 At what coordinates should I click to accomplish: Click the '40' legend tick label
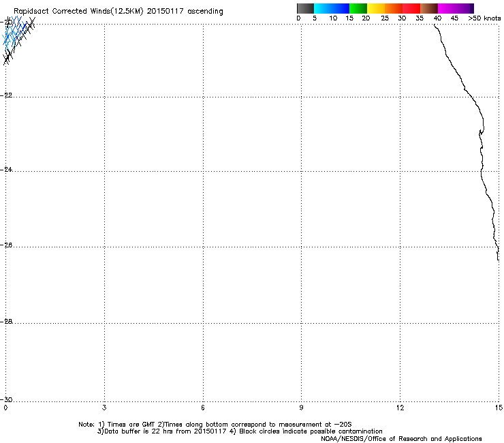pyautogui.click(x=437, y=18)
